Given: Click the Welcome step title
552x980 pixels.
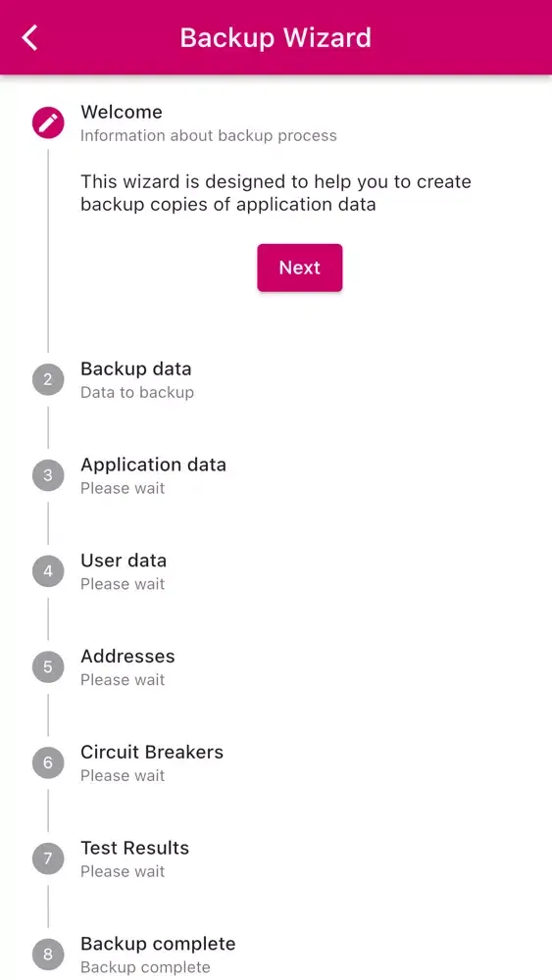Looking at the screenshot, I should click(x=122, y=112).
